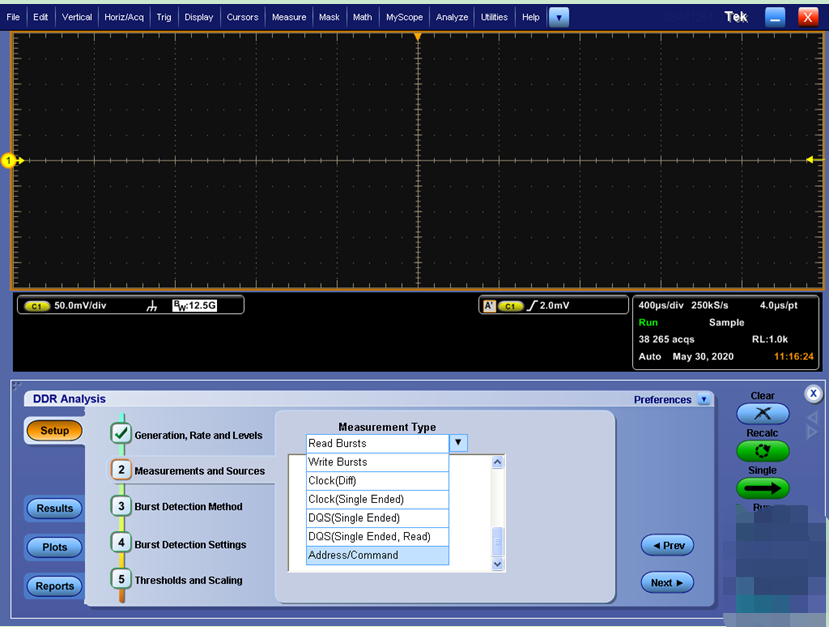Choose DQS(Single Ended, Read) option
The image size is (829, 627).
pos(377,537)
